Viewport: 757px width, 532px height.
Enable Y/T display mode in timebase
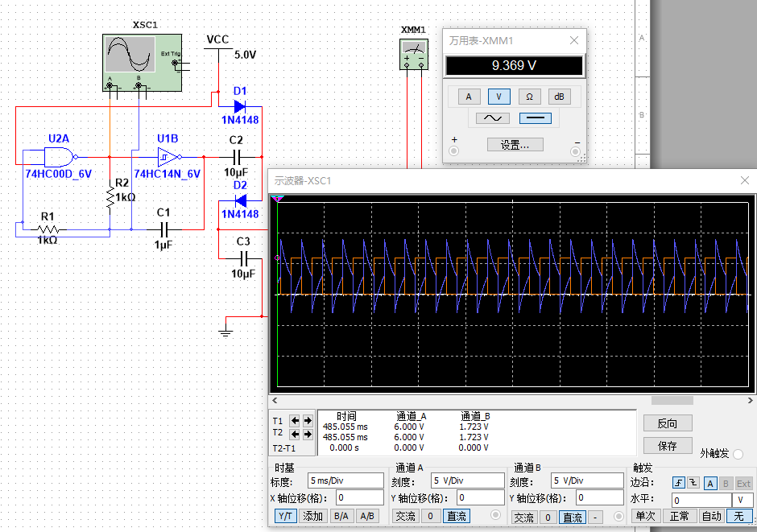285,516
